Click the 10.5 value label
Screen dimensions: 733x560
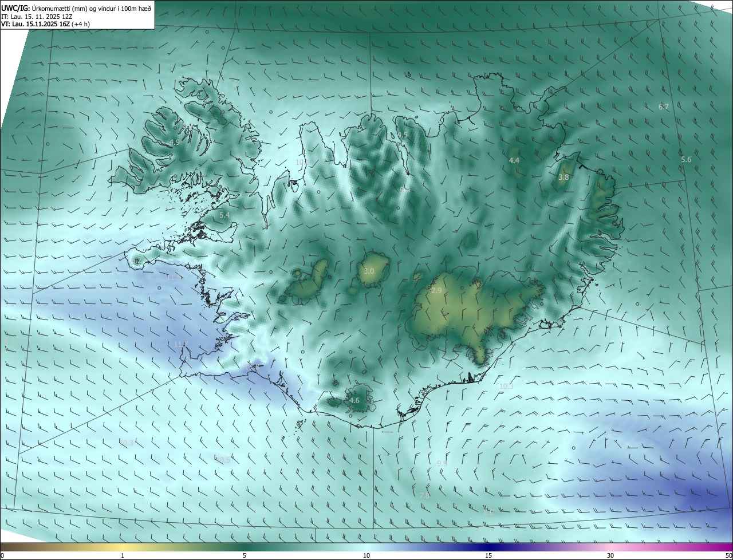[x=223, y=459]
